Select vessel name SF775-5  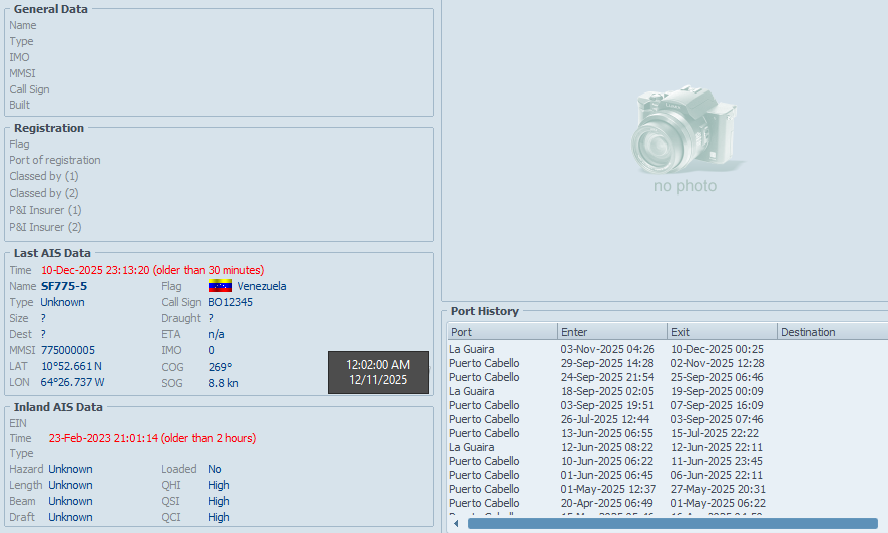[64, 286]
